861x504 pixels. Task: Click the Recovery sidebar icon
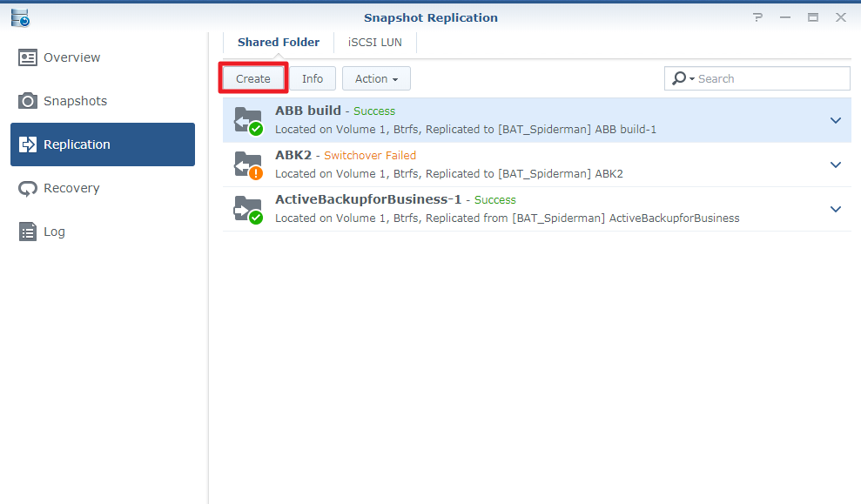pyautogui.click(x=28, y=188)
